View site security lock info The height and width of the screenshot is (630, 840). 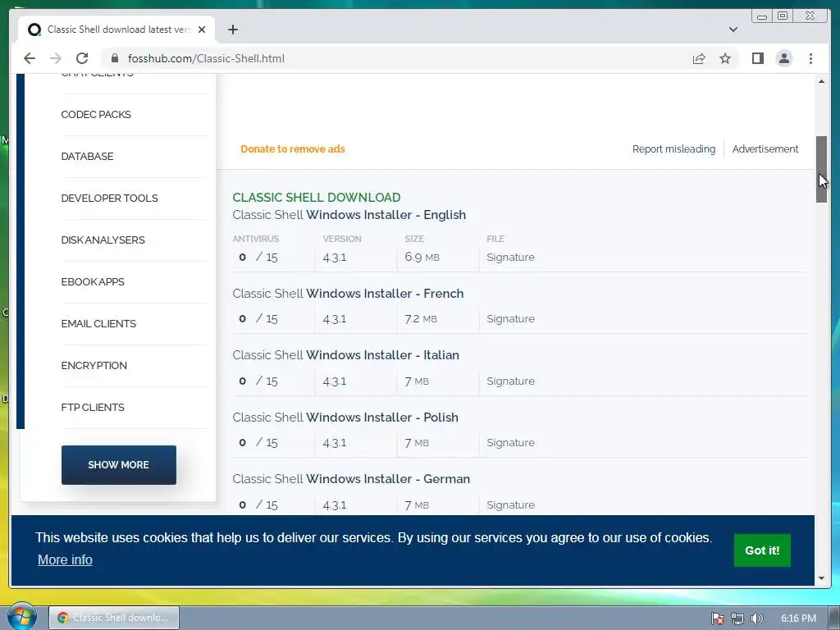tap(114, 58)
